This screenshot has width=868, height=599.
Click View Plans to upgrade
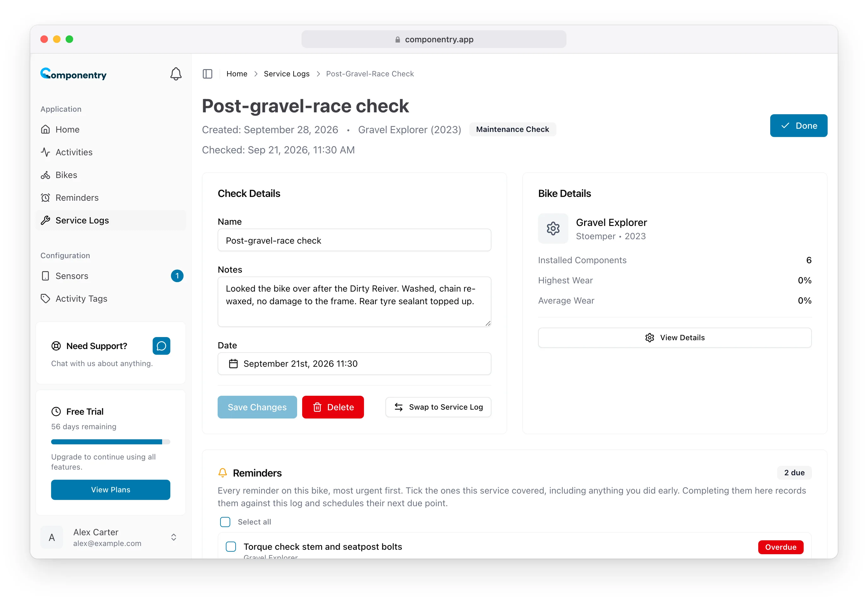(x=111, y=489)
